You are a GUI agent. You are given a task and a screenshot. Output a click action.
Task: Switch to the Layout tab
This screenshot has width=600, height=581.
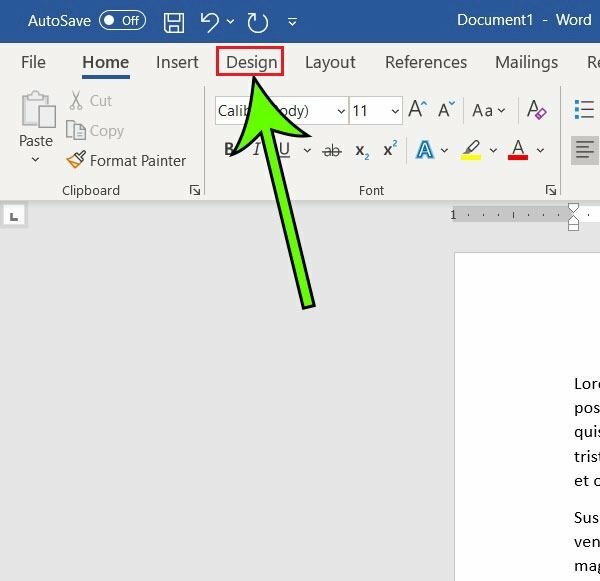[330, 62]
